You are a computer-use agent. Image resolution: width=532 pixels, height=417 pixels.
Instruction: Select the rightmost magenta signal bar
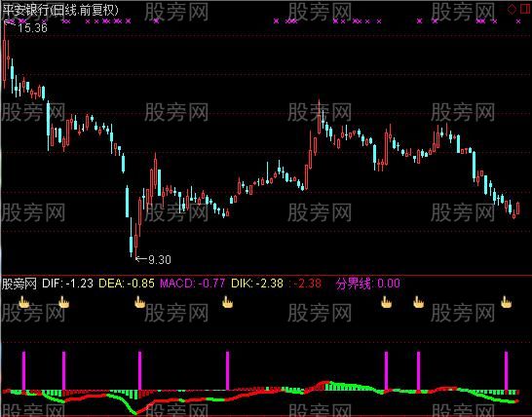tap(507, 371)
